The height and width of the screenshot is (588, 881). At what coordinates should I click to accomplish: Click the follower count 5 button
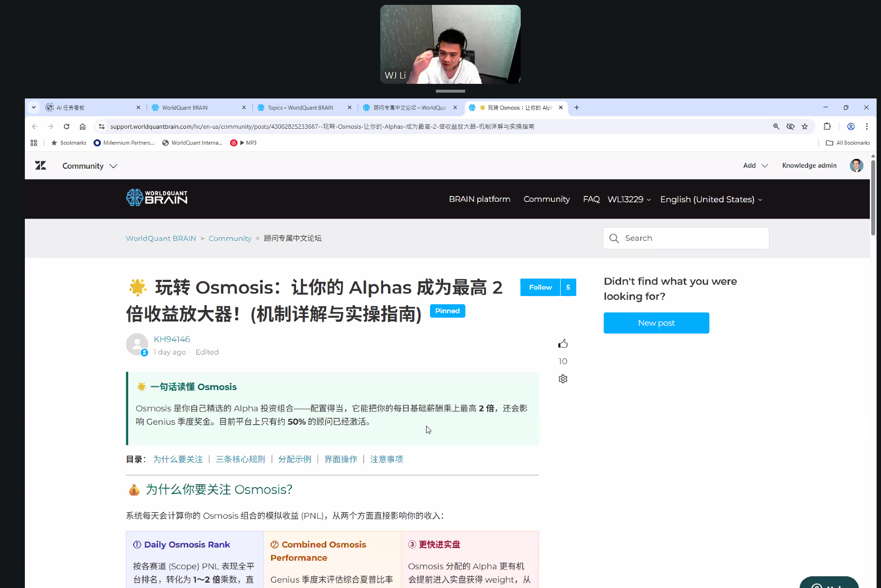pos(568,287)
